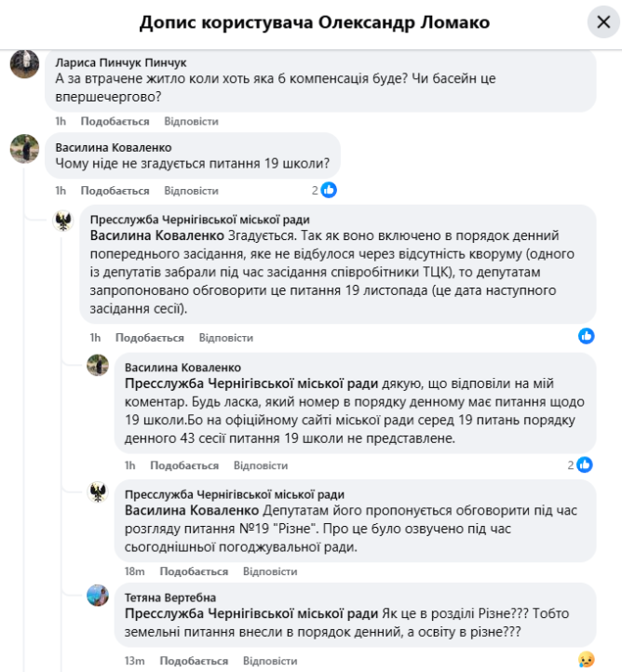
Task: Click Подобається under Василина's "дякую" reply
Action: point(184,465)
